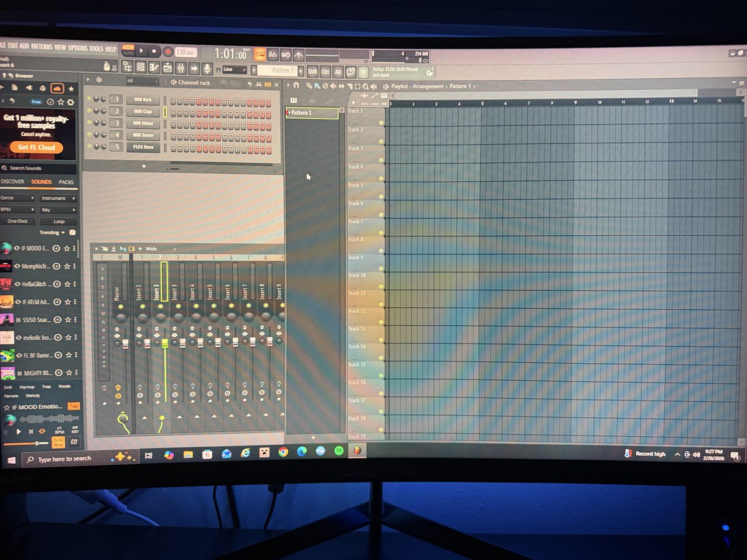Mute the 808 Clap channel via green LED
Screen dimensions: 747x560
click(89, 110)
